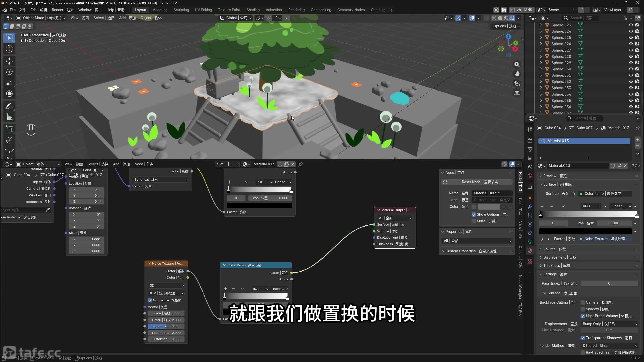Open the node editor Add menu
The height and width of the screenshot is (362, 644).
point(121,164)
